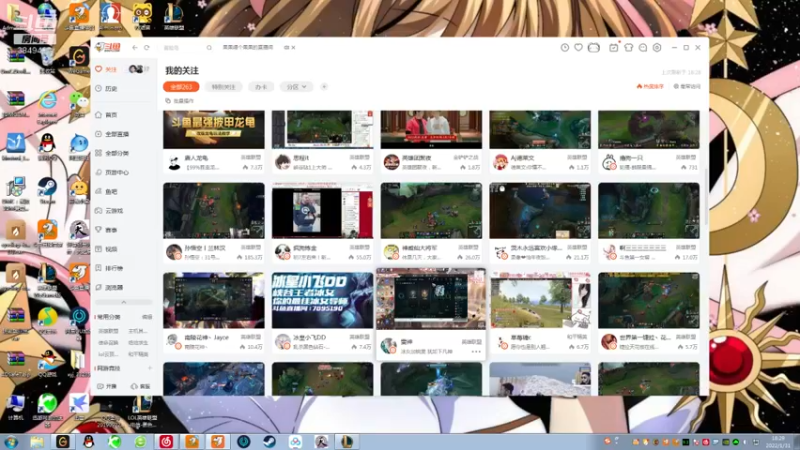Viewport: 800px width, 450px height.
Task: Click the plus button next to 分区
Action: [x=324, y=87]
